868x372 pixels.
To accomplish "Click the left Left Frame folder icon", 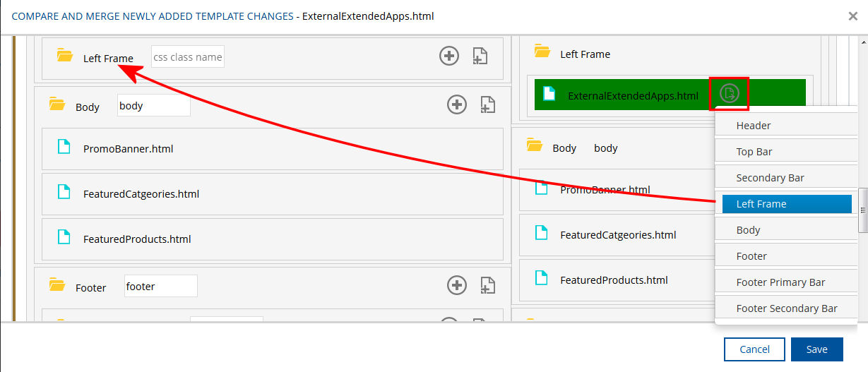I will click(x=65, y=56).
